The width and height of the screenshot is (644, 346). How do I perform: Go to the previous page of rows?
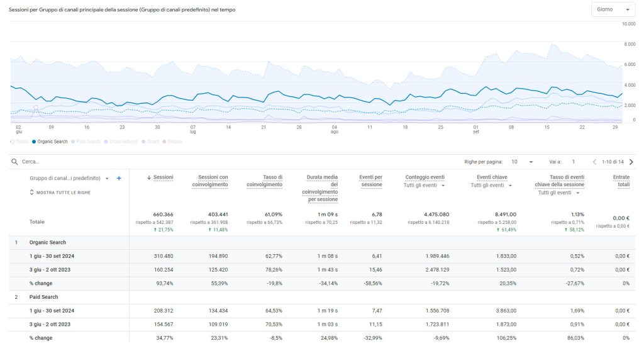coord(594,162)
